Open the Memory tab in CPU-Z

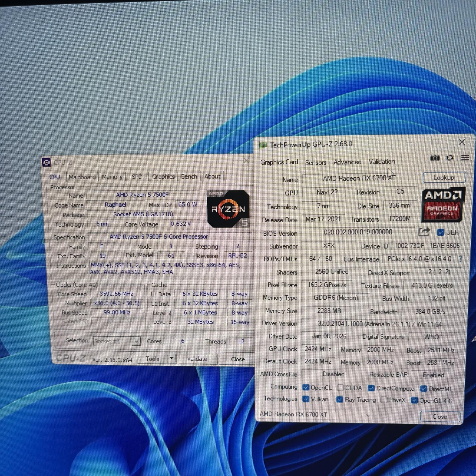pyautogui.click(x=112, y=177)
